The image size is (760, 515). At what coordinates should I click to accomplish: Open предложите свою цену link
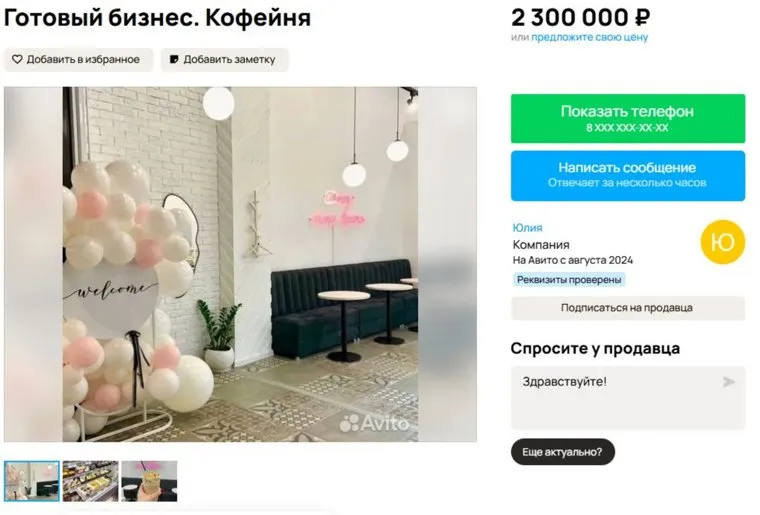pyautogui.click(x=589, y=37)
